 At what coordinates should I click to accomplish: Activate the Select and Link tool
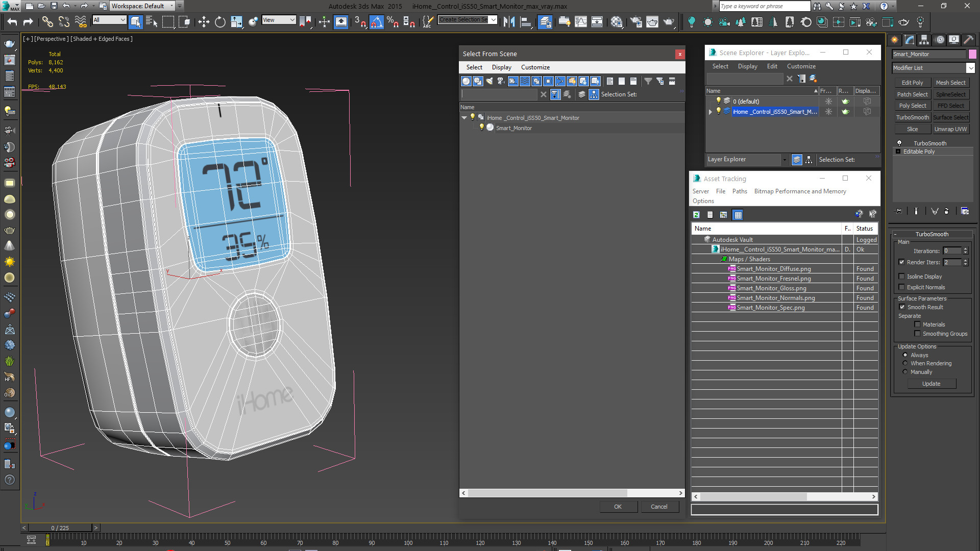47,22
